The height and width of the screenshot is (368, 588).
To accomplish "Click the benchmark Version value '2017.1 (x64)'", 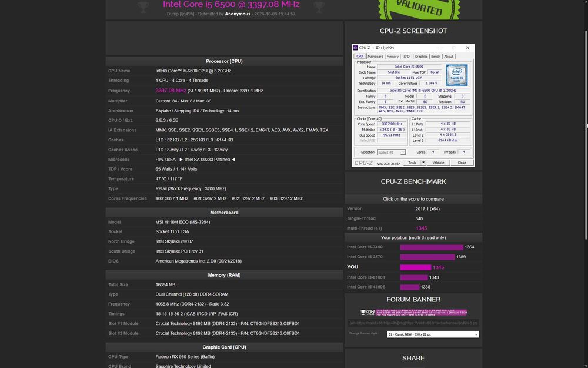I will point(427,209).
